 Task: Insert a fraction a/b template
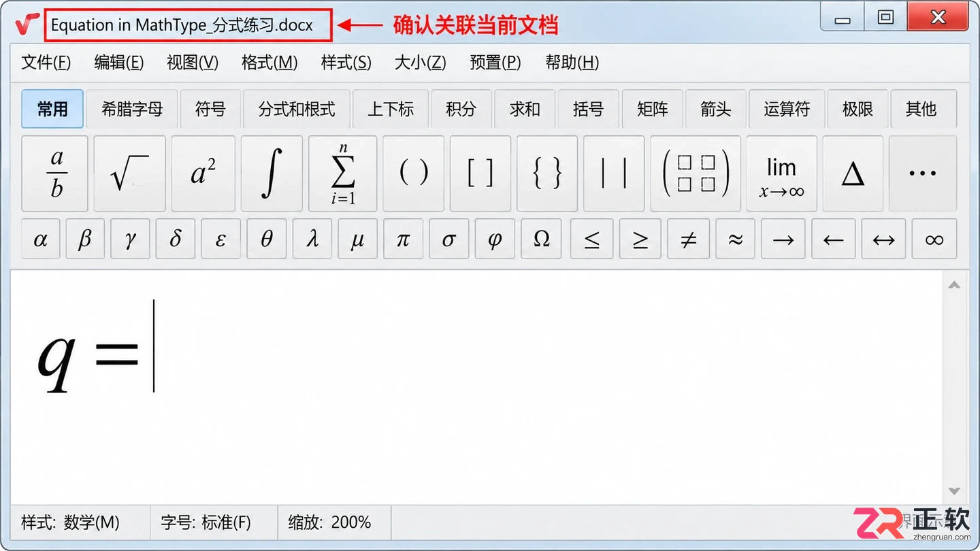(55, 173)
